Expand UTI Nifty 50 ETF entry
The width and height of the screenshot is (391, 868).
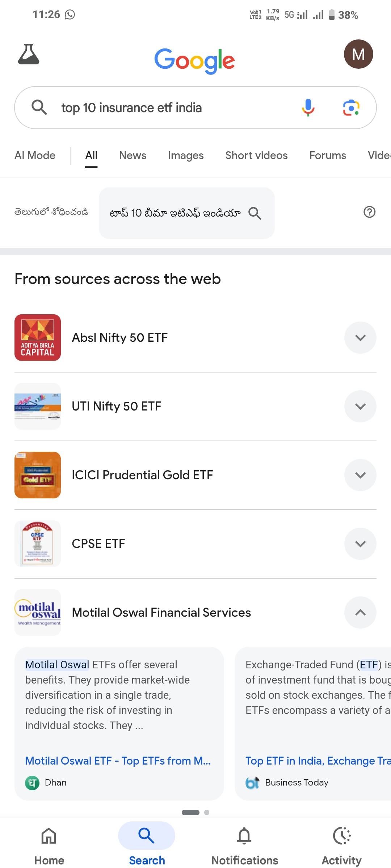360,406
